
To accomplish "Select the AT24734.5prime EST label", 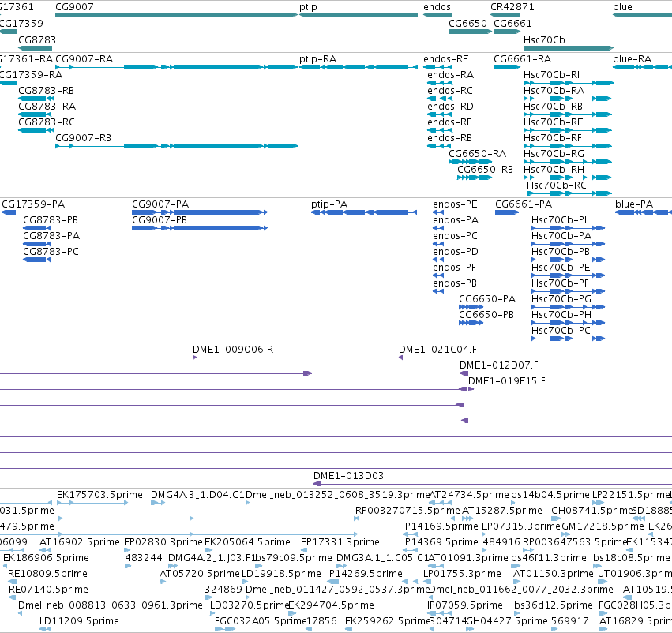I will pos(469,495).
